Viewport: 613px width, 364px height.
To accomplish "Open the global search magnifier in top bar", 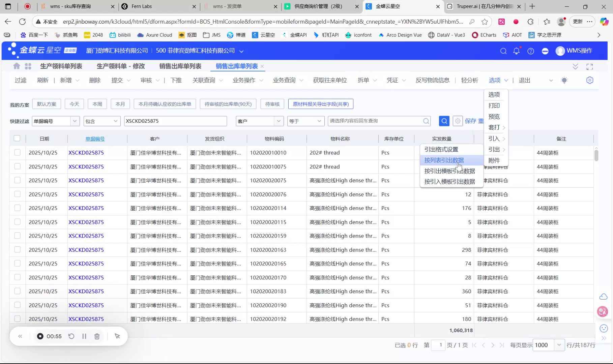I will (x=503, y=51).
